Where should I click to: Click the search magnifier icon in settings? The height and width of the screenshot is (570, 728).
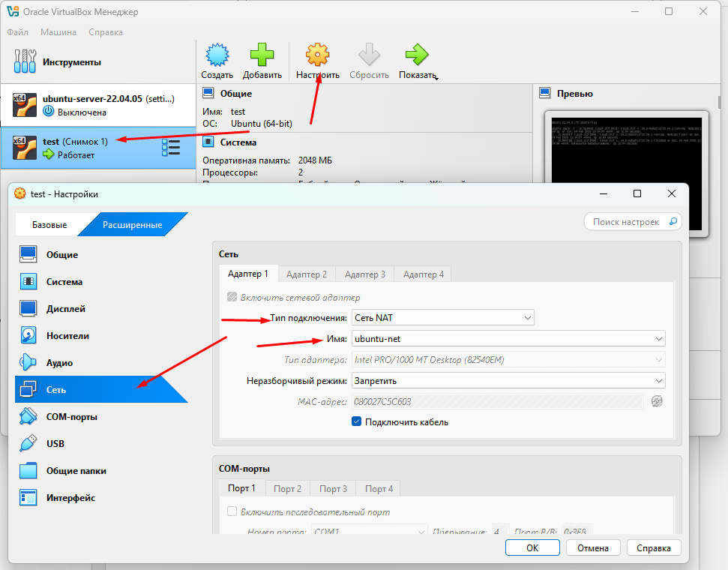673,221
